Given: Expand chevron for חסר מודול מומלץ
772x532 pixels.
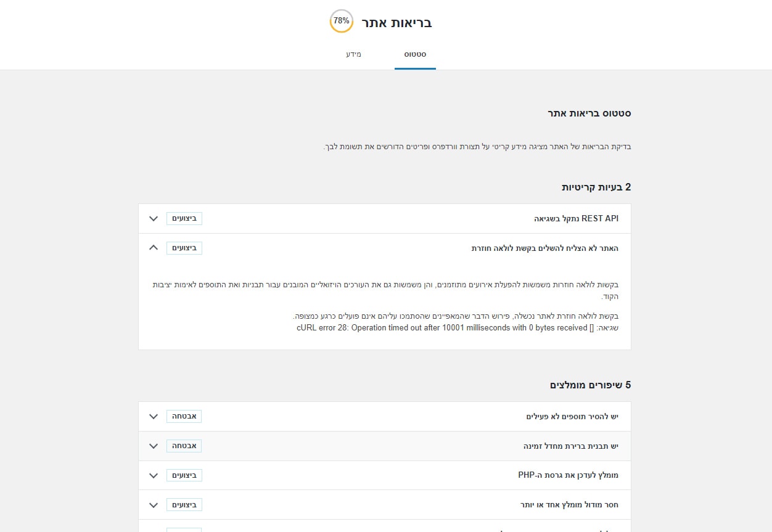Looking at the screenshot, I should 154,505.
